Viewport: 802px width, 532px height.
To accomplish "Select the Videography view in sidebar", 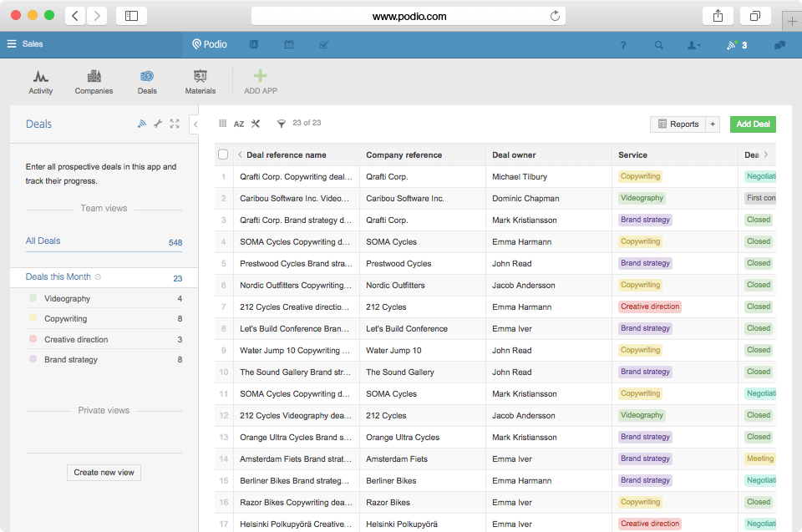I will [67, 298].
